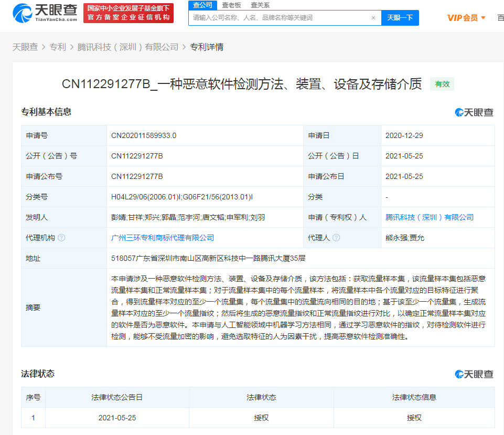The image size is (504, 435).
Task: Switch to the 查关系 search tab
Action: (x=260, y=5)
